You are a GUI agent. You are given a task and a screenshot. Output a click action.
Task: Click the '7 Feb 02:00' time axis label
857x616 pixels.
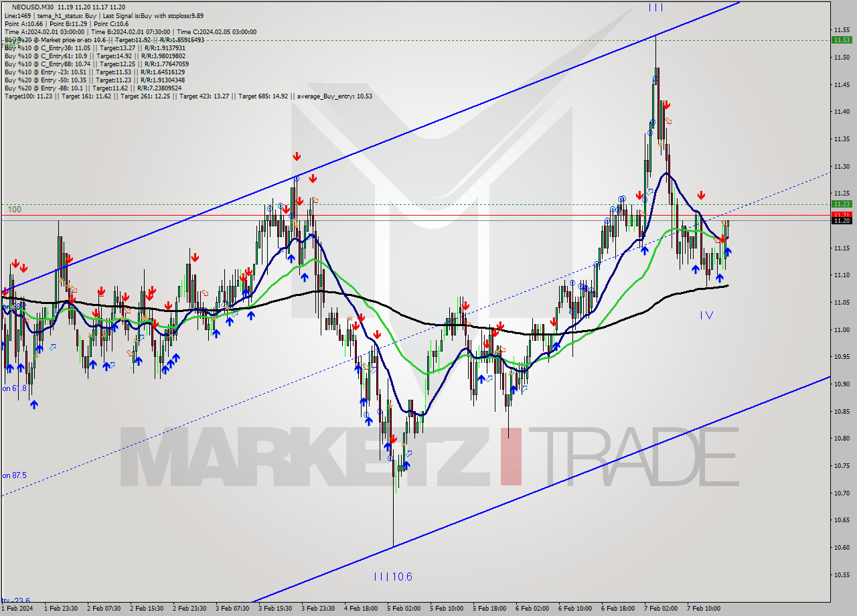point(661,609)
